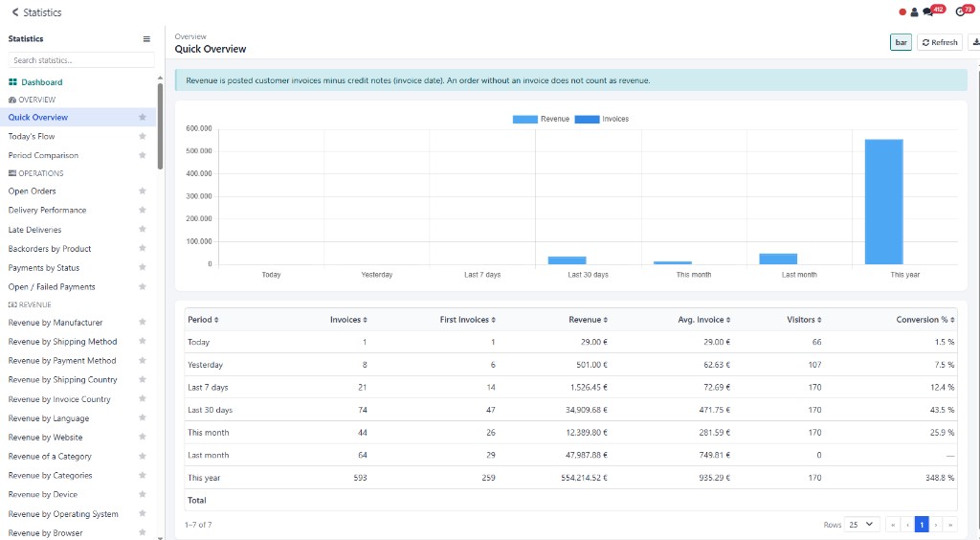Open Revenue by Device report

(43, 494)
